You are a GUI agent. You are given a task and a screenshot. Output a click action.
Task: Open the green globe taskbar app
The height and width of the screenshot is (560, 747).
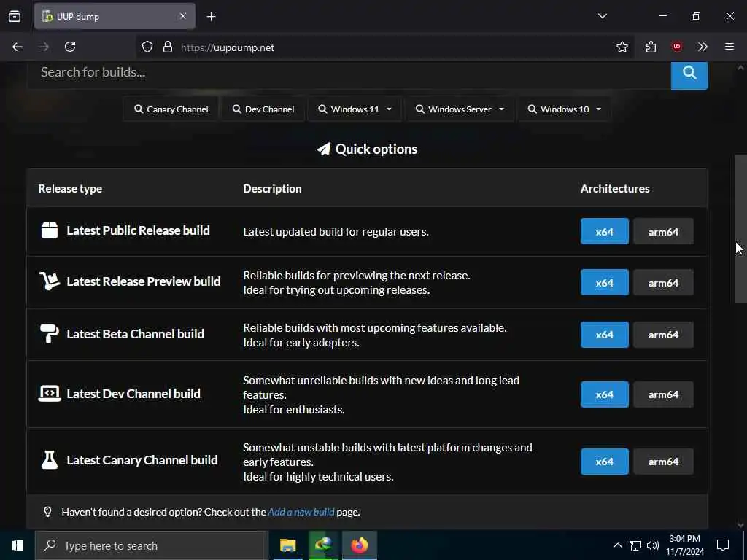(323, 545)
